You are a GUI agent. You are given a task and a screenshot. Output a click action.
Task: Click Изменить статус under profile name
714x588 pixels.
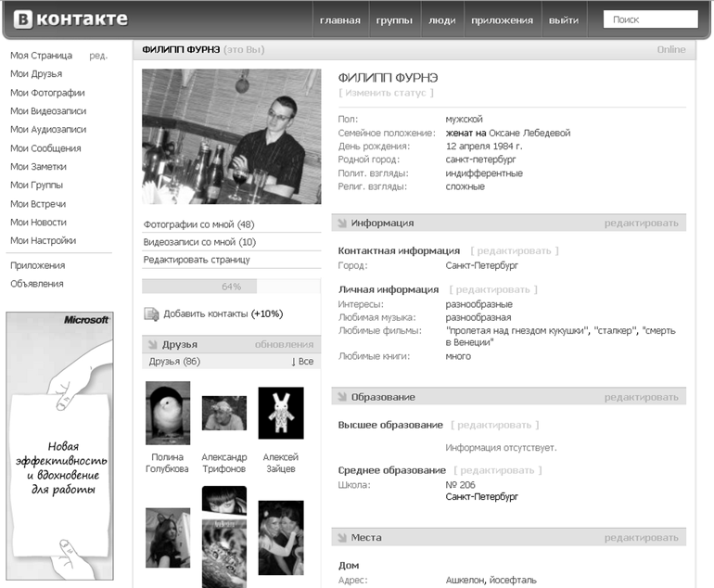point(386,93)
